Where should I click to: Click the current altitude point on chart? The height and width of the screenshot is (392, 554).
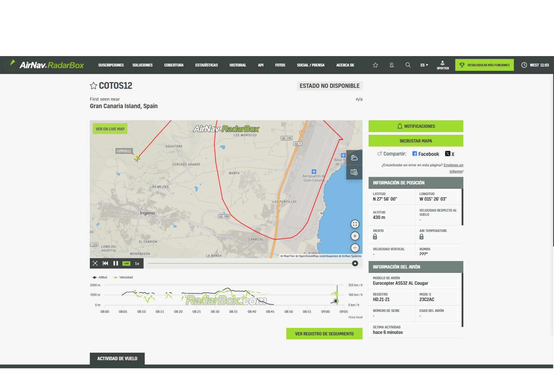pos(336,301)
